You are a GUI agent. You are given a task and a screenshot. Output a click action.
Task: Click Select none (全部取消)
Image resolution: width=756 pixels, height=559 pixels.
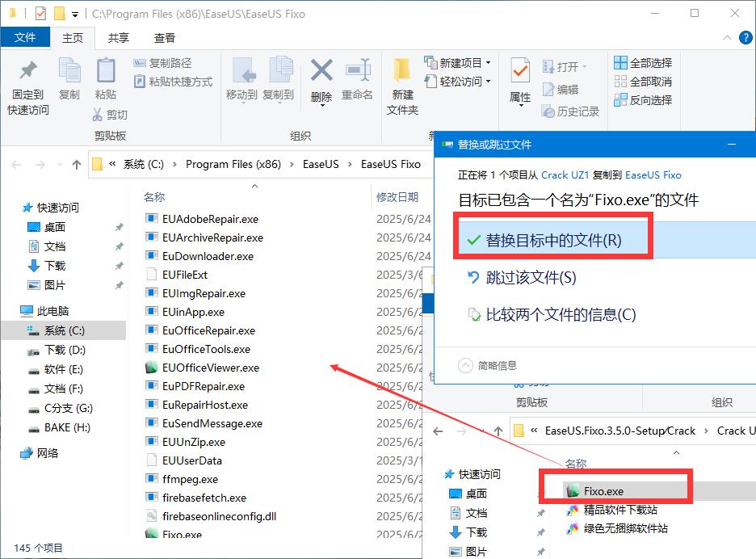click(x=643, y=82)
